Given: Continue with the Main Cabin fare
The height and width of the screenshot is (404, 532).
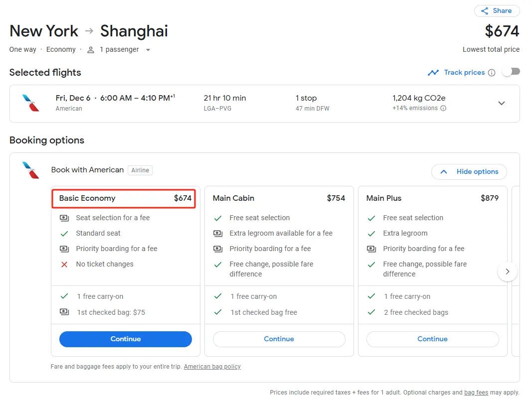Looking at the screenshot, I should pos(279,339).
